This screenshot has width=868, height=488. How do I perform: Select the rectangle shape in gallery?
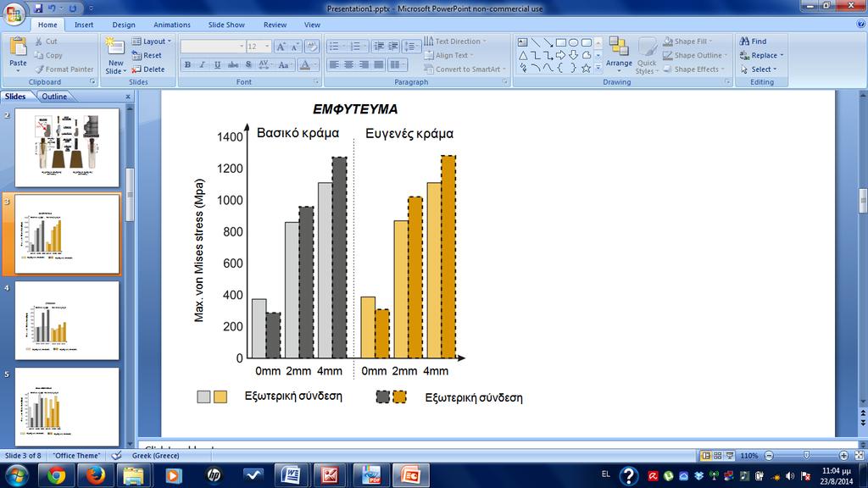coord(561,42)
